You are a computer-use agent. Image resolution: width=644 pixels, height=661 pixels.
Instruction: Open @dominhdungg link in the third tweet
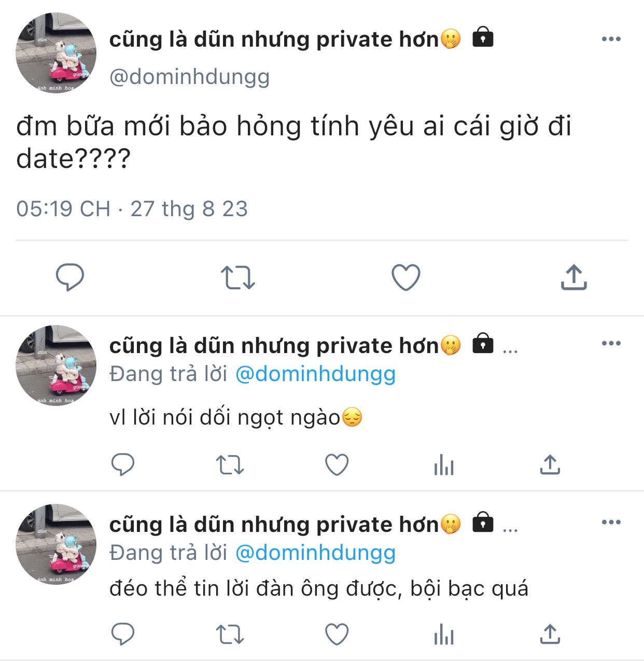pyautogui.click(x=316, y=553)
